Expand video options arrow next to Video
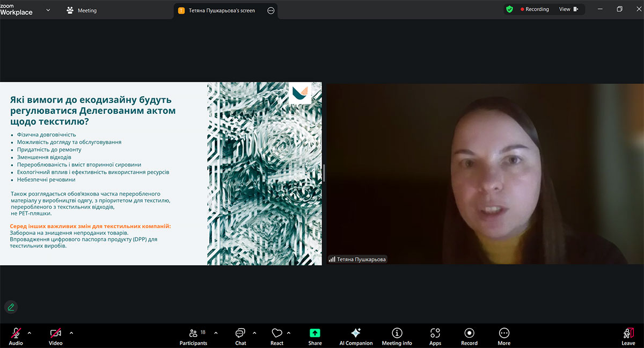The height and width of the screenshot is (348, 644). click(71, 333)
